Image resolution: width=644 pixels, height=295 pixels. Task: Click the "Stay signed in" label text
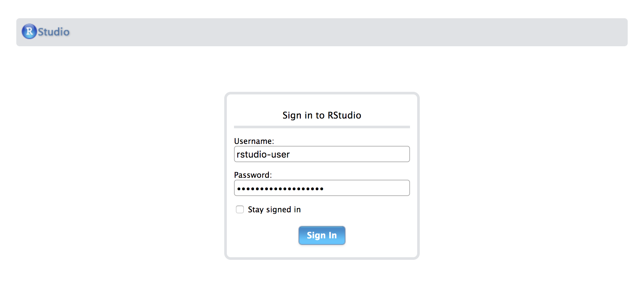(274, 209)
